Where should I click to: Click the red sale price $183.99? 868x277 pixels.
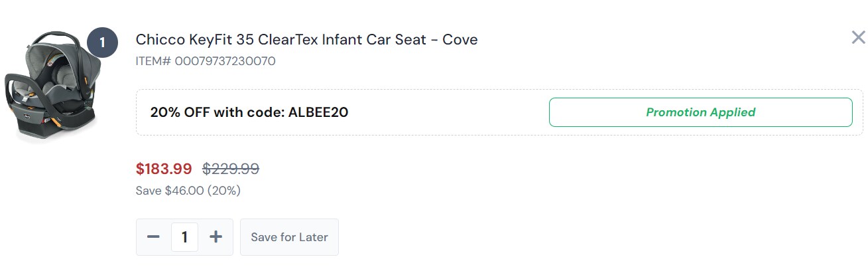pos(164,169)
